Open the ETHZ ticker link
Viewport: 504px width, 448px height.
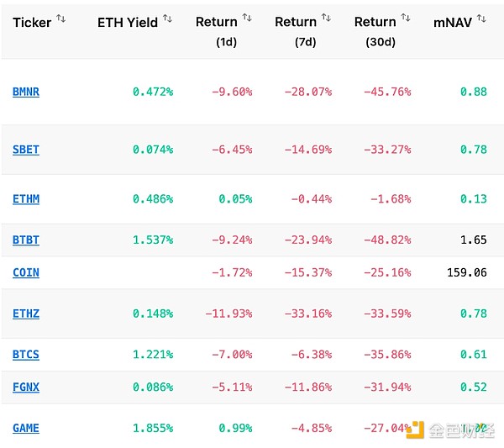tap(26, 314)
